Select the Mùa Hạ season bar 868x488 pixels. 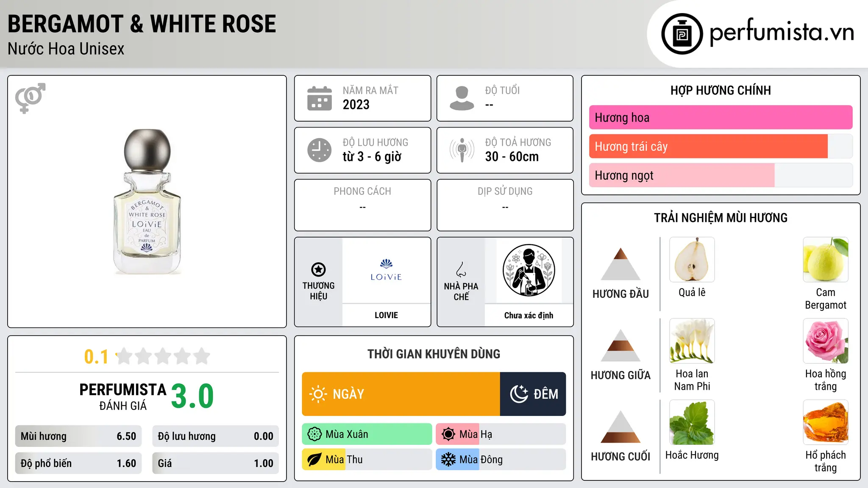(x=501, y=434)
